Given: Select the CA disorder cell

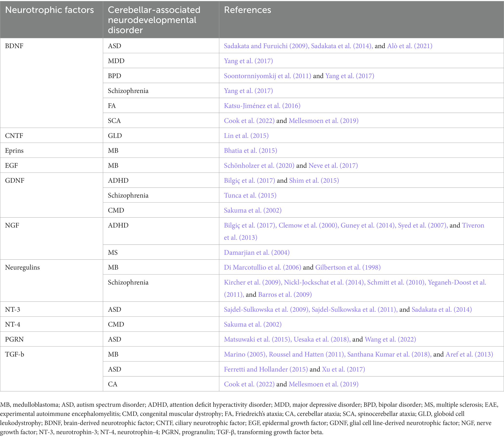Looking at the screenshot, I should pos(161,384).
